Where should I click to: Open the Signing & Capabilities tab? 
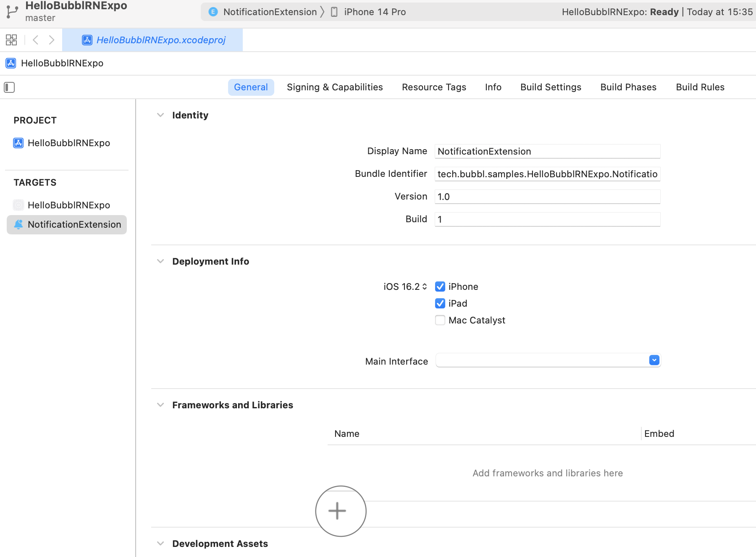pos(335,87)
